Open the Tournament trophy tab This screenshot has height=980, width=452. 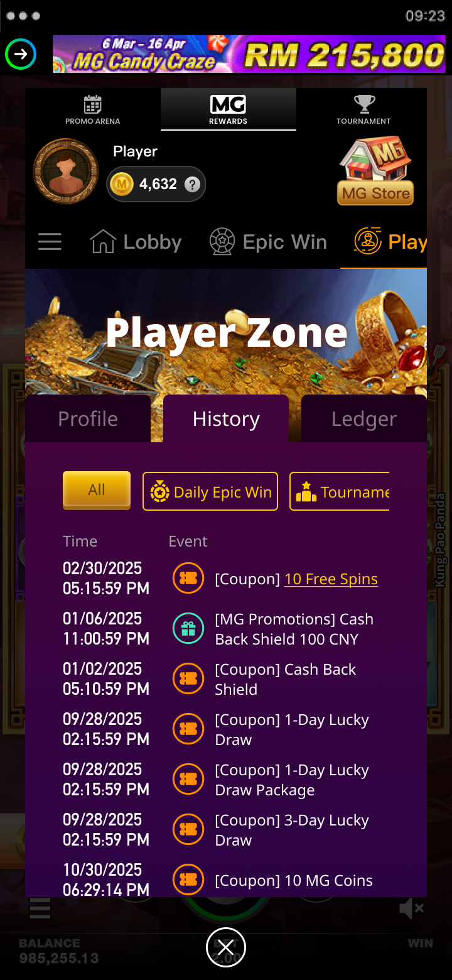tap(363, 110)
